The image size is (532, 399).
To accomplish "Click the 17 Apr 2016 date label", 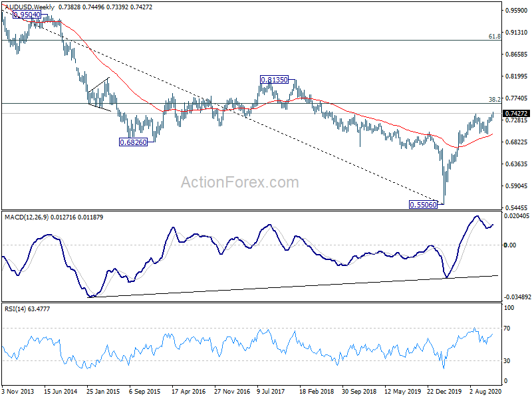I will coord(189,391).
